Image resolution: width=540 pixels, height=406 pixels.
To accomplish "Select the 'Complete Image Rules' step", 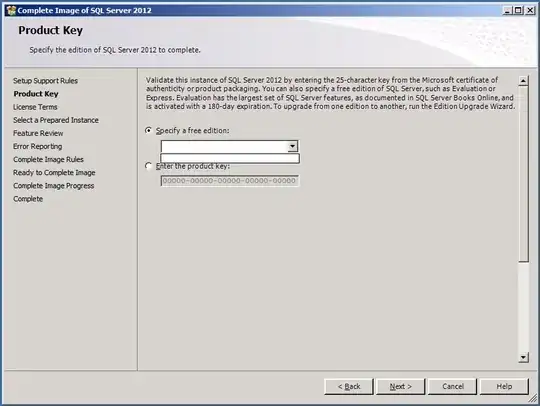I will pyautogui.click(x=48, y=159).
